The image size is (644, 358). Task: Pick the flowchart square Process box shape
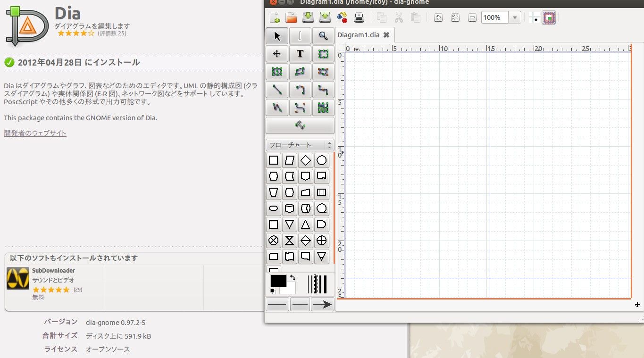pyautogui.click(x=273, y=160)
